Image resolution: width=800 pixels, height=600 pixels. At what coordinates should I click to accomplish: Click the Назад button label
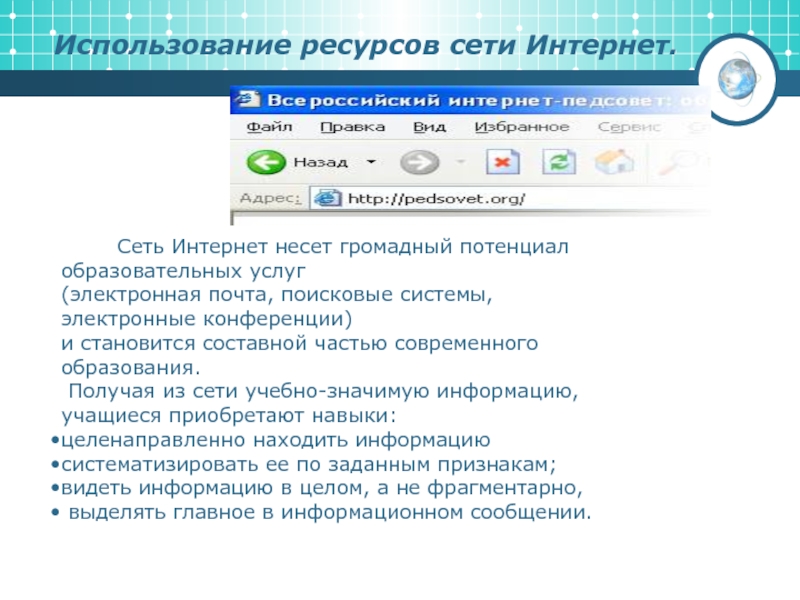[x=320, y=163]
